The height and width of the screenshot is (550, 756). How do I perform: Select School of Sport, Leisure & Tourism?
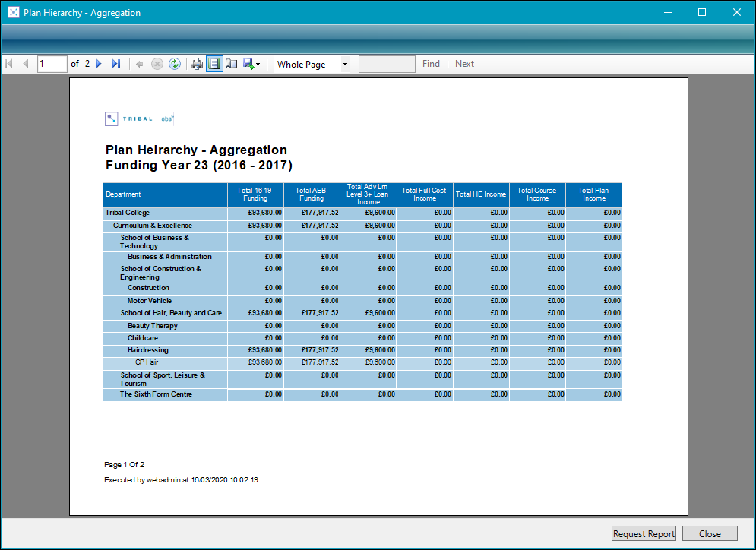(163, 379)
